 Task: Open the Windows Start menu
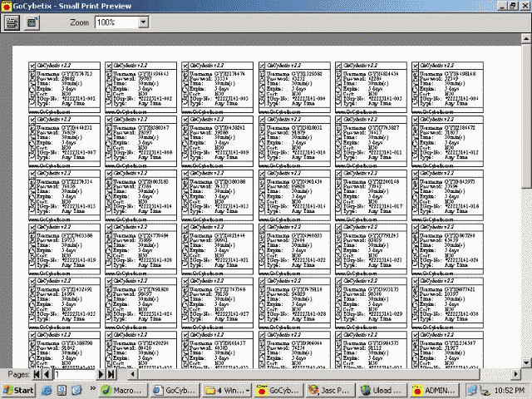[18, 391]
